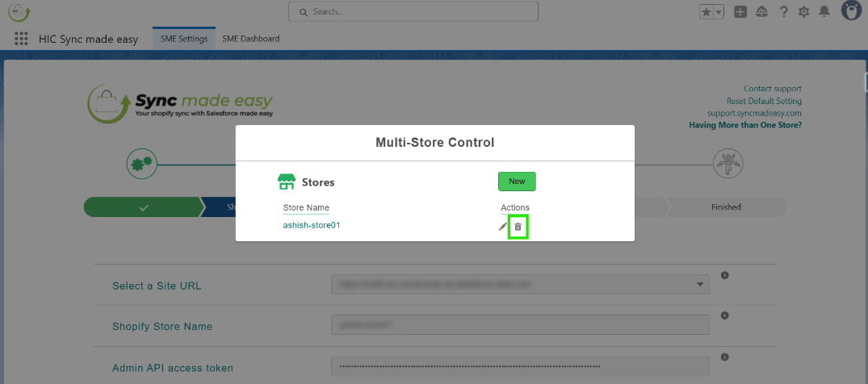Expand the favorites list dropdown arrow
This screenshot has height=384, width=868.
pyautogui.click(x=719, y=12)
